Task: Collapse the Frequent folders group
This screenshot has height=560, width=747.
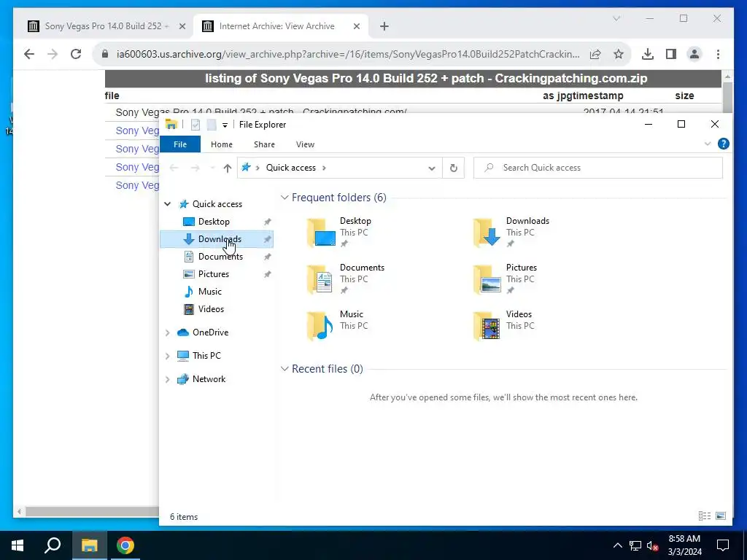Action: (285, 197)
